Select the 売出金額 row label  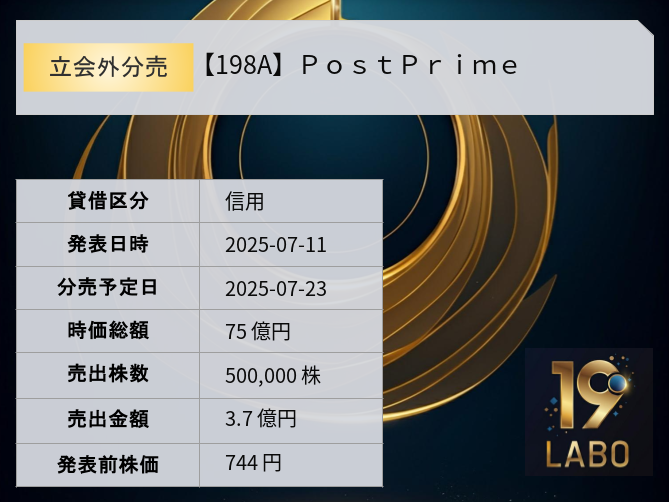pos(108,419)
